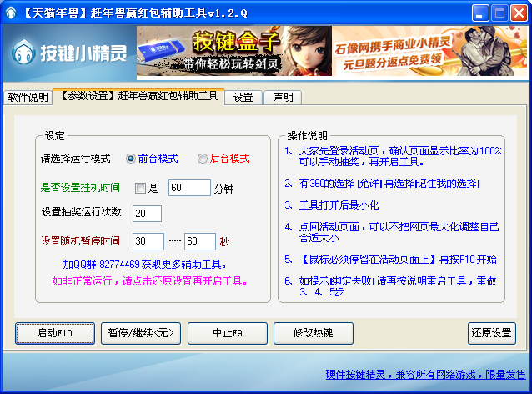Image resolution: width=532 pixels, height=394 pixels.
Task: Click the 按键小精灵 logo banner
Action: click(x=69, y=53)
